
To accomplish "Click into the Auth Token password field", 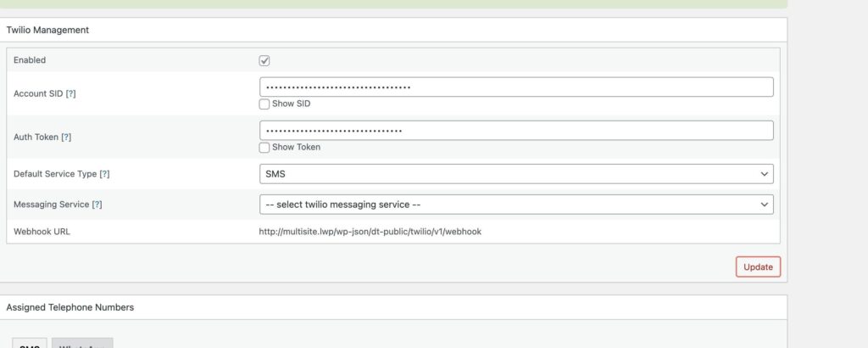I will (x=515, y=130).
